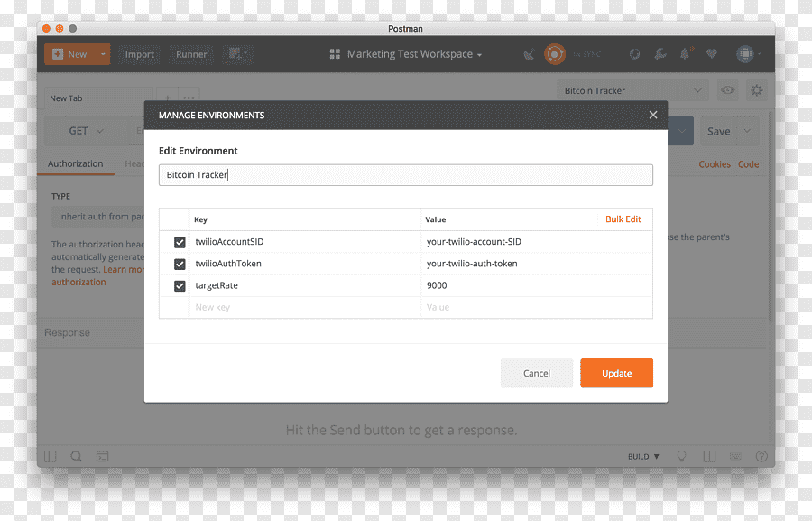The image size is (812, 521).
Task: Click the two pane view icon
Action: pos(709,456)
